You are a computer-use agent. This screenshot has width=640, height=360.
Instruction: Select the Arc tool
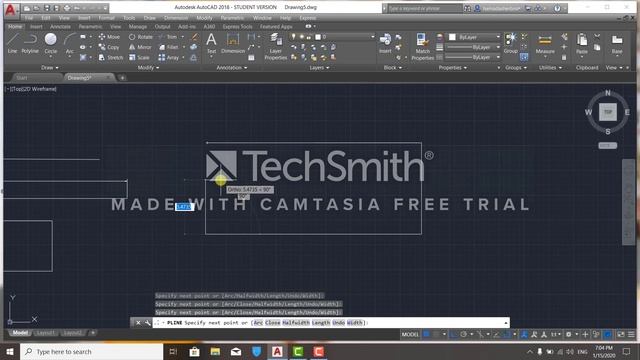coord(70,43)
